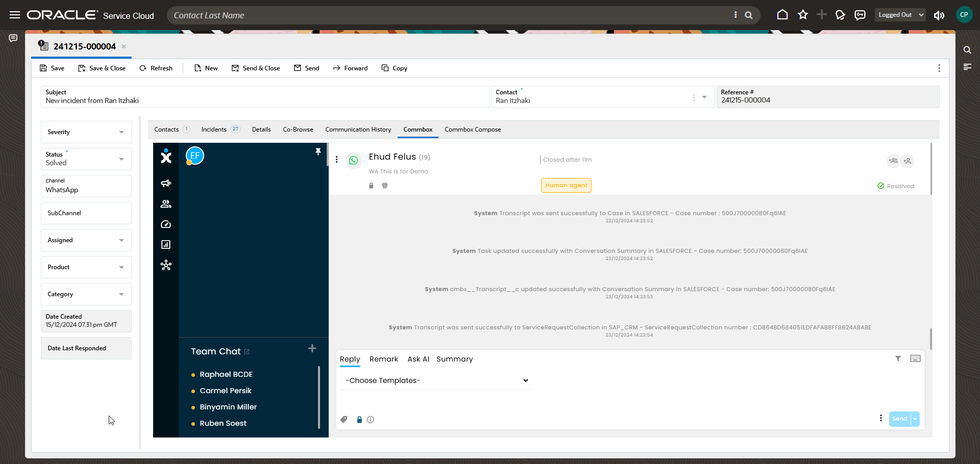Open the three-dot menu beside Ehud Felus
Image resolution: width=980 pixels, height=464 pixels.
[336, 160]
